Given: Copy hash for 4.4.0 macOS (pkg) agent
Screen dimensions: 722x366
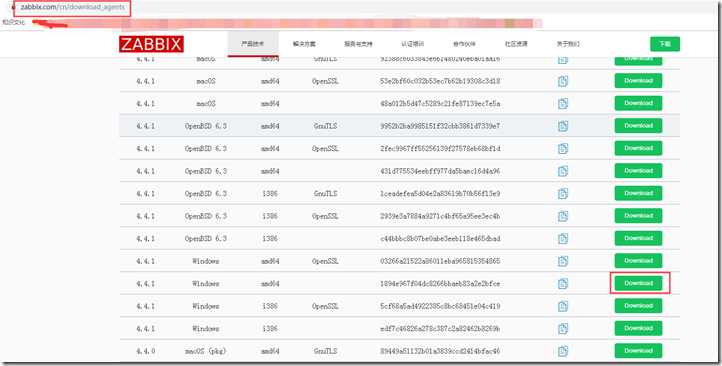Looking at the screenshot, I should click(x=563, y=351).
